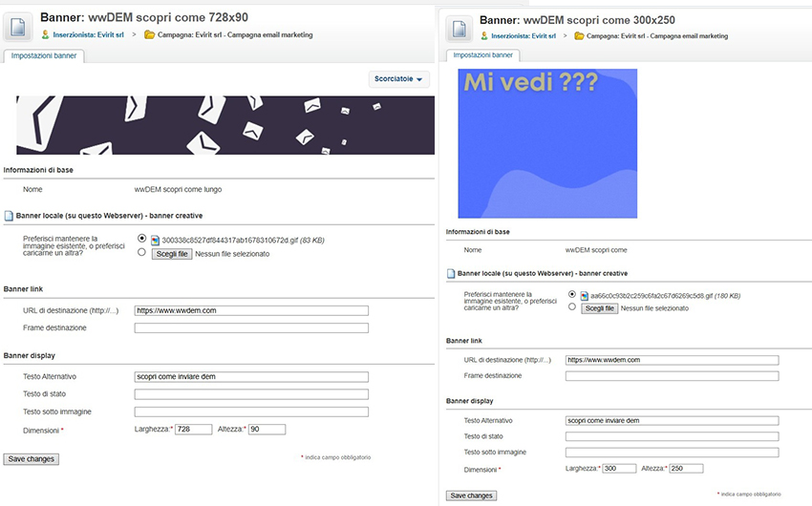Select upload new file radio in right panel
Image resolution: width=812 pixels, height=506 pixels.
572,307
